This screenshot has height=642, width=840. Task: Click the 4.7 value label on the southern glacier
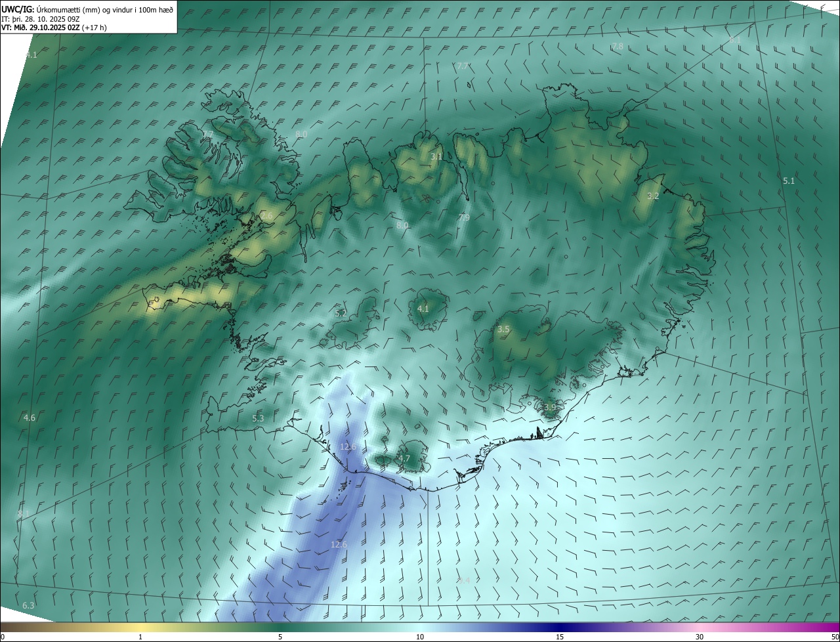[404, 458]
